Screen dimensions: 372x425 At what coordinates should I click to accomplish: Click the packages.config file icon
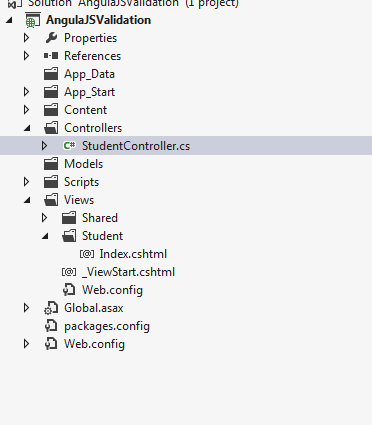51,326
